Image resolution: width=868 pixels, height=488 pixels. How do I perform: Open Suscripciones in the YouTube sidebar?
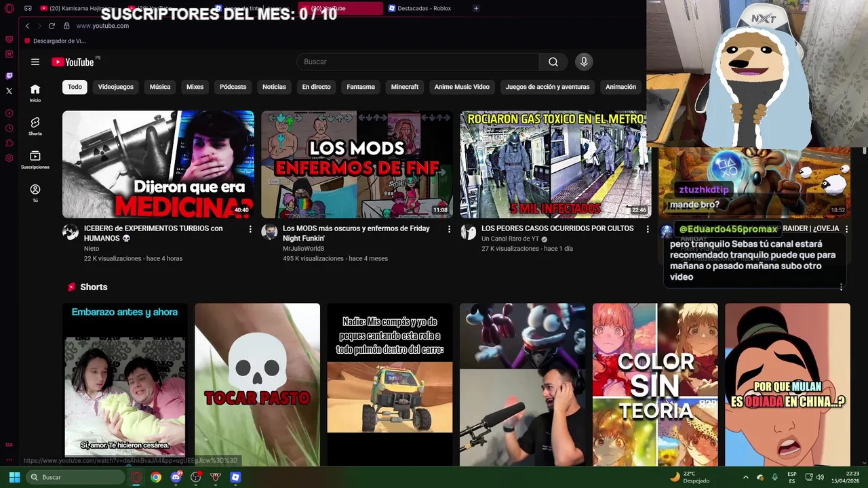[x=35, y=160]
